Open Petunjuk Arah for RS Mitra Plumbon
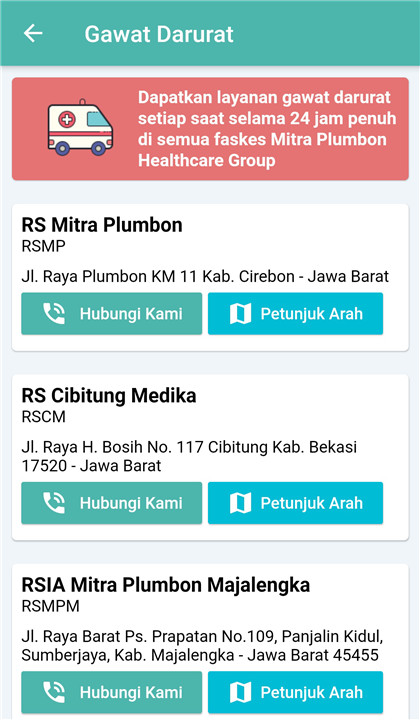This screenshot has width=420, height=720. [296, 314]
